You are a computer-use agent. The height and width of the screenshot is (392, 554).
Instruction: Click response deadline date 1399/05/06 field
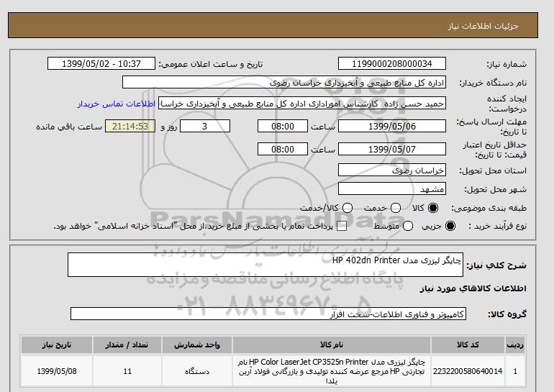pos(392,126)
